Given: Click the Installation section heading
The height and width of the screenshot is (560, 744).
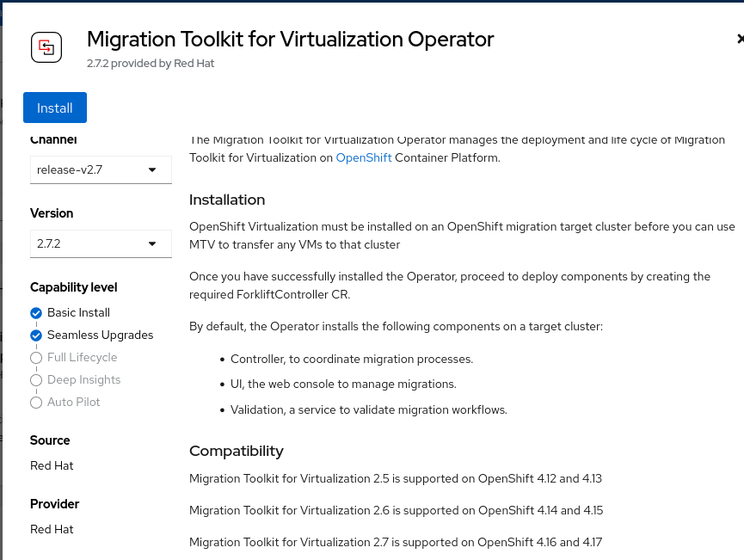Looking at the screenshot, I should pyautogui.click(x=227, y=200).
